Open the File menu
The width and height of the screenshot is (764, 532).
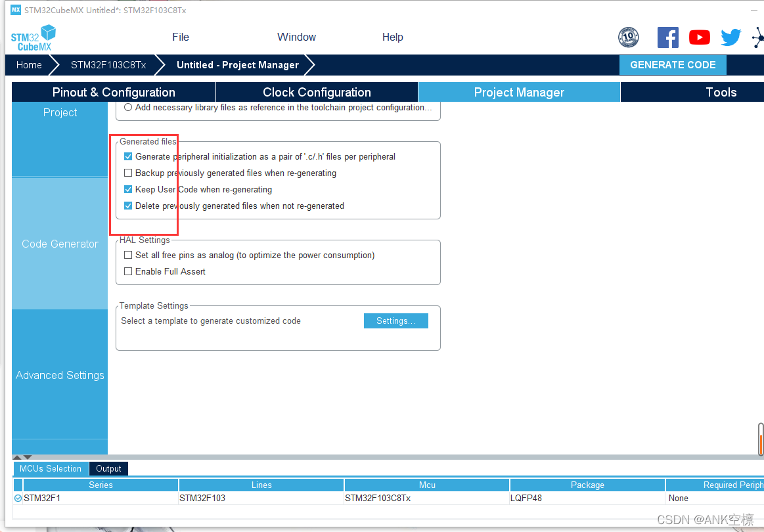coord(180,37)
